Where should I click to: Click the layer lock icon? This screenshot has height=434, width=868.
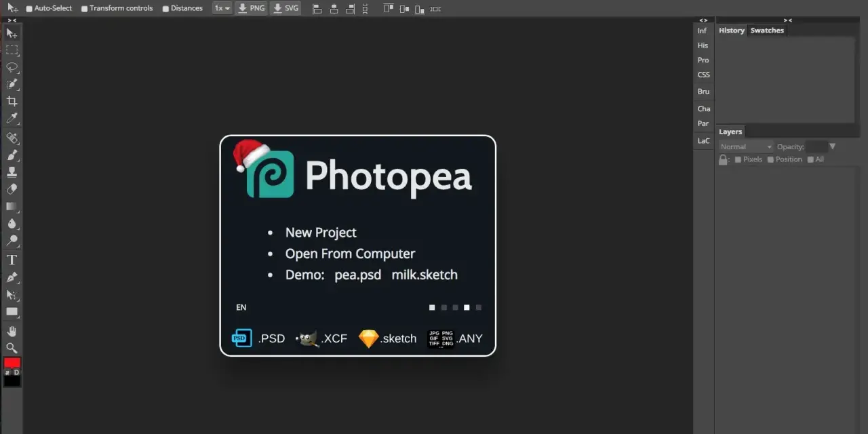click(x=724, y=159)
